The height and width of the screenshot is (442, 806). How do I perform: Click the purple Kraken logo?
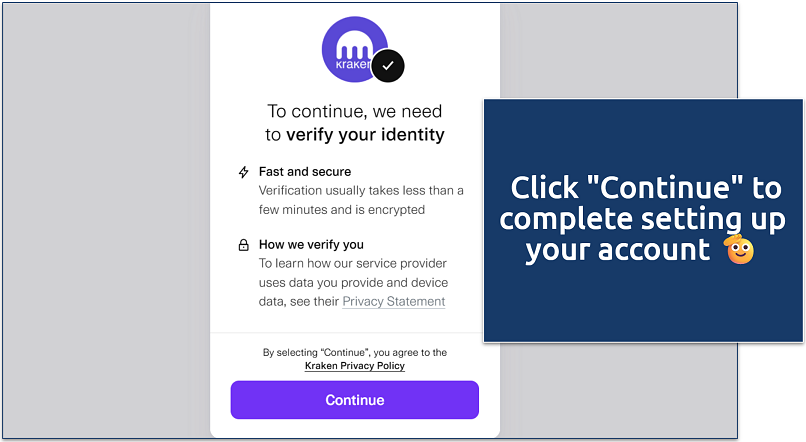(352, 51)
